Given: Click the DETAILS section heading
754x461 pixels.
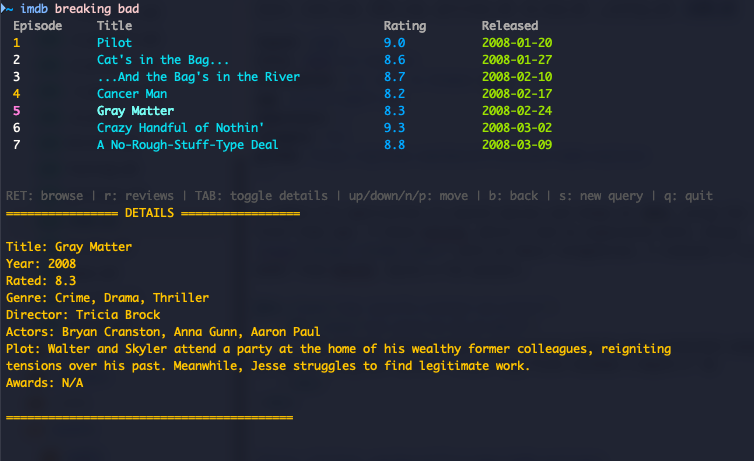Looking at the screenshot, I should pyautogui.click(x=149, y=213).
